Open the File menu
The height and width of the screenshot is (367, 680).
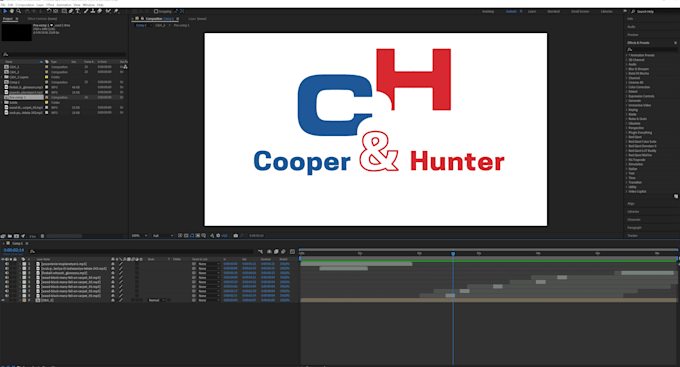[3, 5]
